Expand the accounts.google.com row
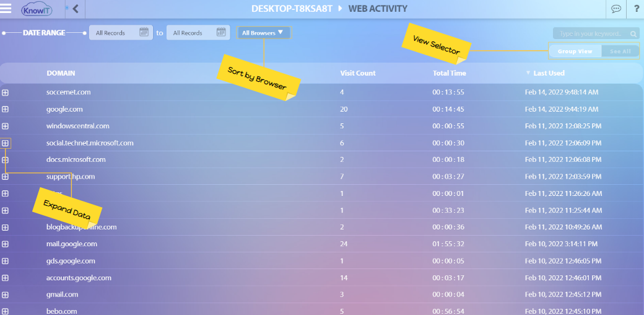 click(5, 278)
